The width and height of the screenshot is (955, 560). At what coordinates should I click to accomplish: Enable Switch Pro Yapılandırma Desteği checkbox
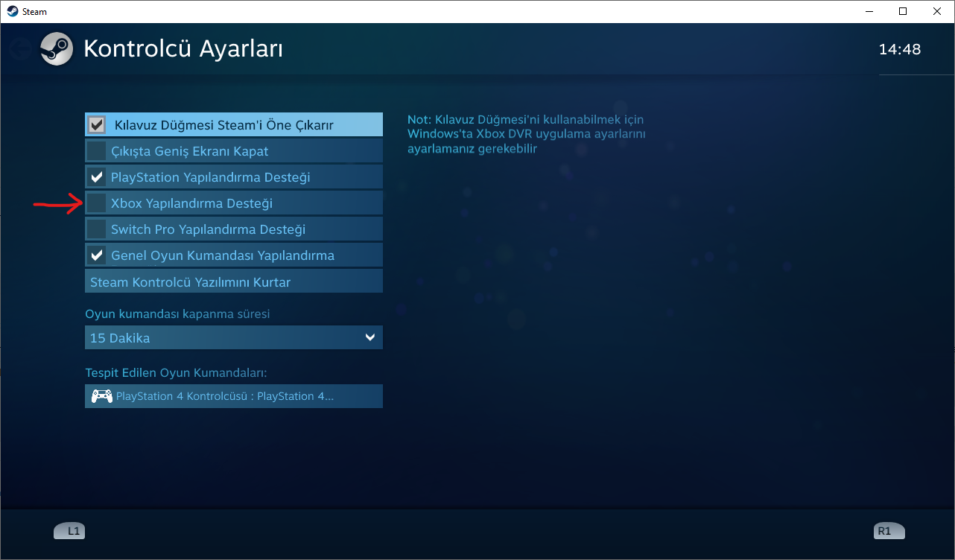pos(96,229)
